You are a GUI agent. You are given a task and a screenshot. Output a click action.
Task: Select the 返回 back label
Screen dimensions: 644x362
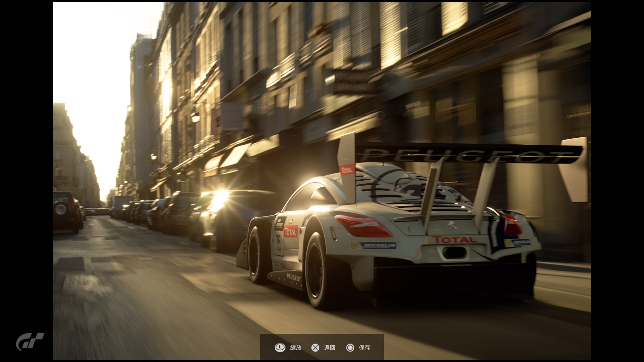point(330,348)
